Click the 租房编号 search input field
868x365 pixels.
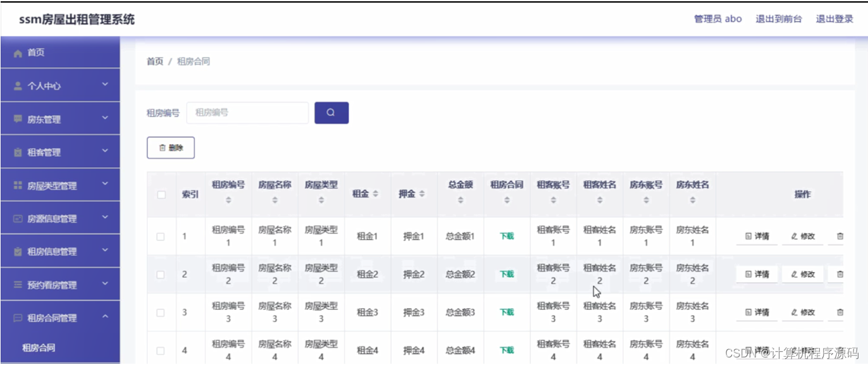247,113
